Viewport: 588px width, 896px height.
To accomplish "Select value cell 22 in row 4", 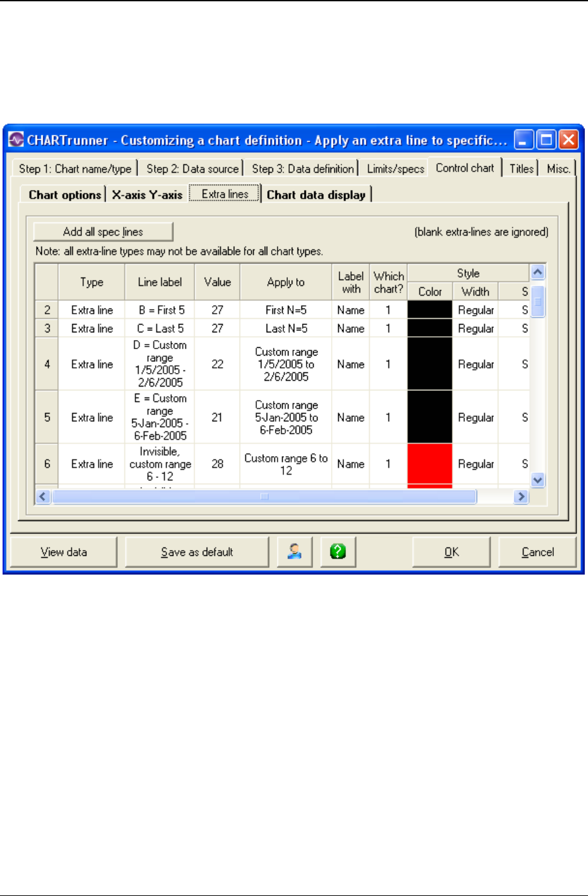I will [217, 364].
